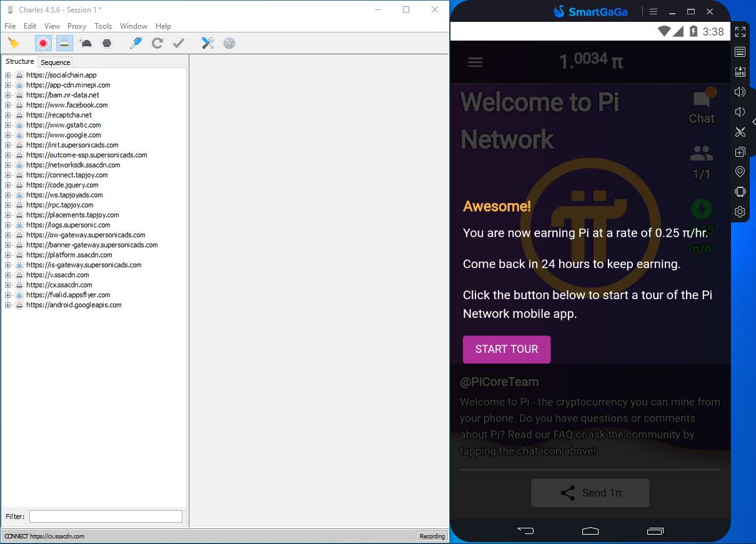Open the View menu in Charles
The image size is (756, 544).
point(52,26)
